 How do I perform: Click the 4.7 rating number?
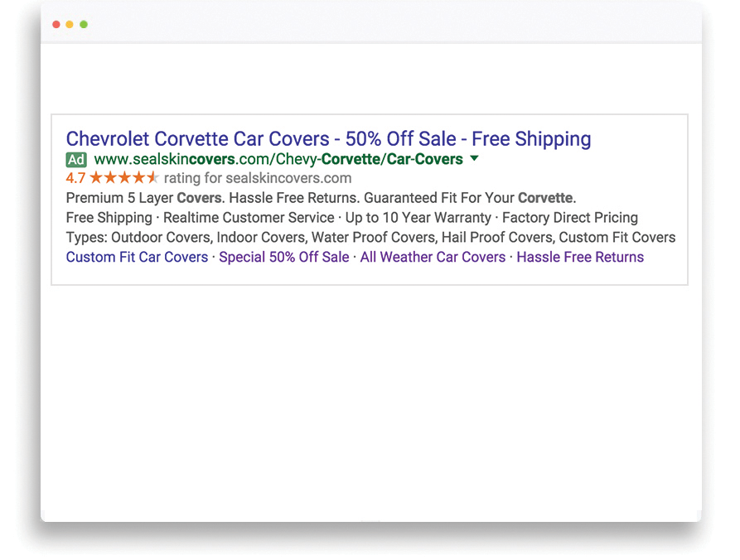[x=75, y=176]
